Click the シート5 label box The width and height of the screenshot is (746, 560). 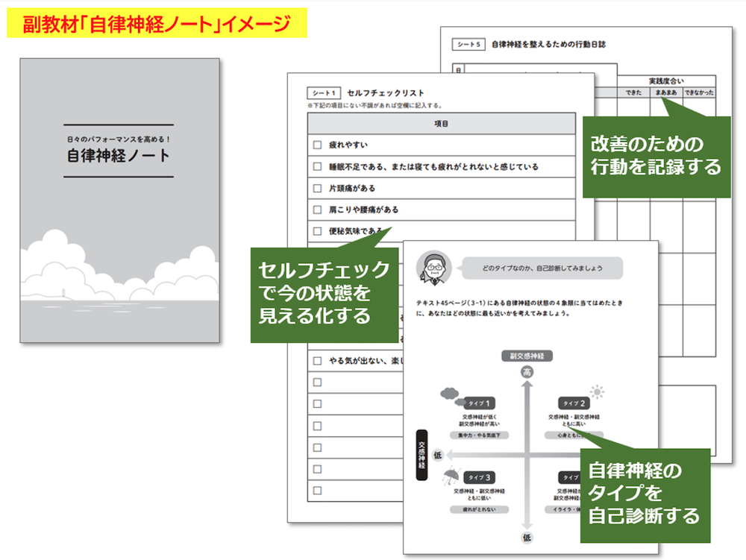pos(468,44)
